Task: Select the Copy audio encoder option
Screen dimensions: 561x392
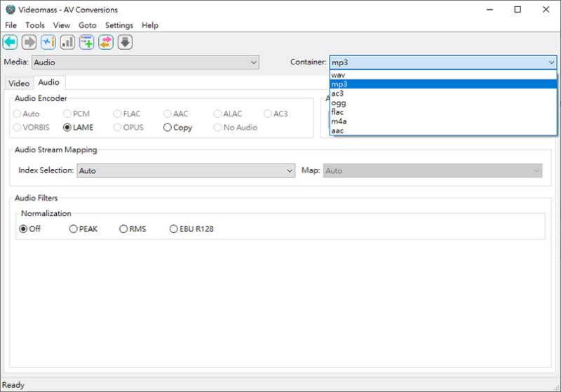Action: 178,128
